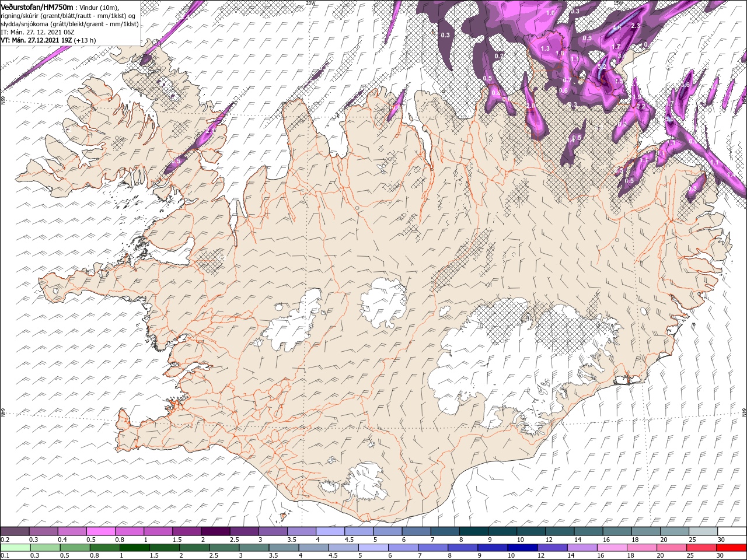Pick the 8 dark teal swatch, upper legend
The width and height of the screenshot is (747, 560).
click(x=474, y=531)
